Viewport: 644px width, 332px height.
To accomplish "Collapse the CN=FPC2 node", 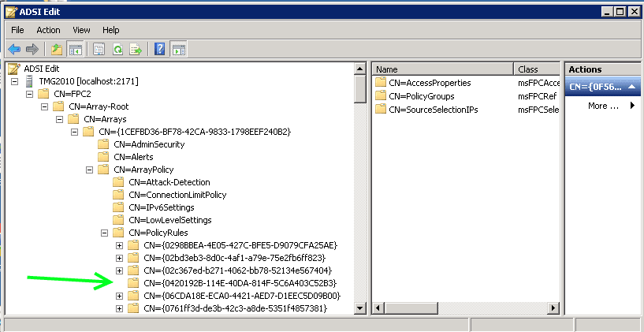I will click(29, 94).
